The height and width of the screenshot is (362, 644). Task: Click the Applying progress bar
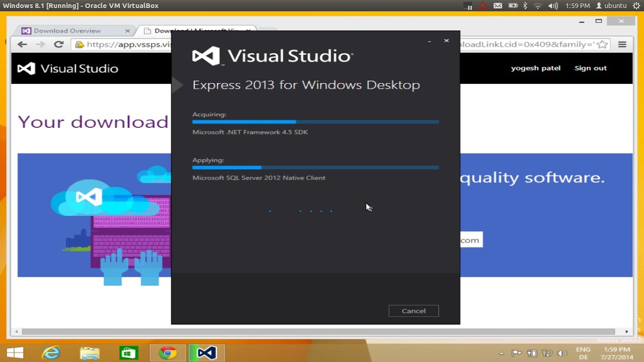coord(315,167)
